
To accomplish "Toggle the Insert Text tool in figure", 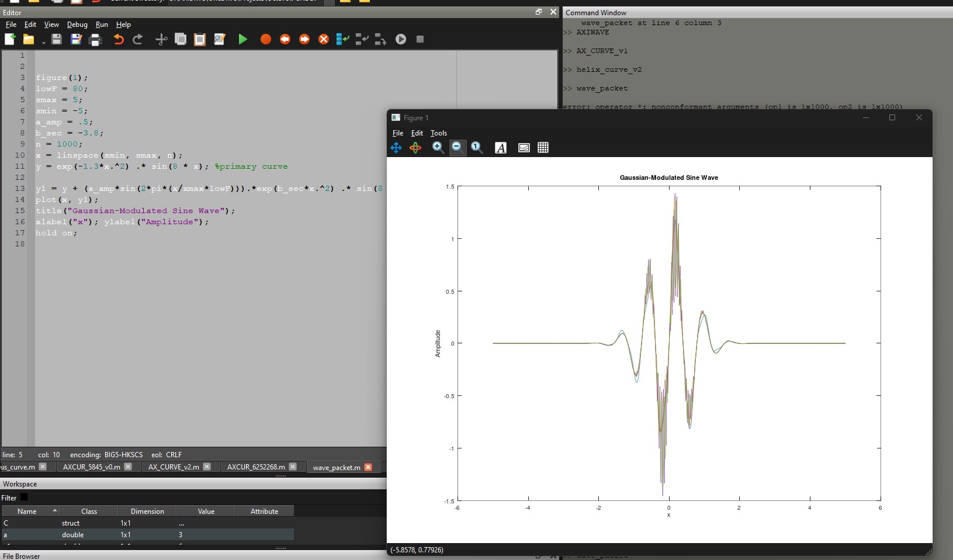I will coord(501,148).
